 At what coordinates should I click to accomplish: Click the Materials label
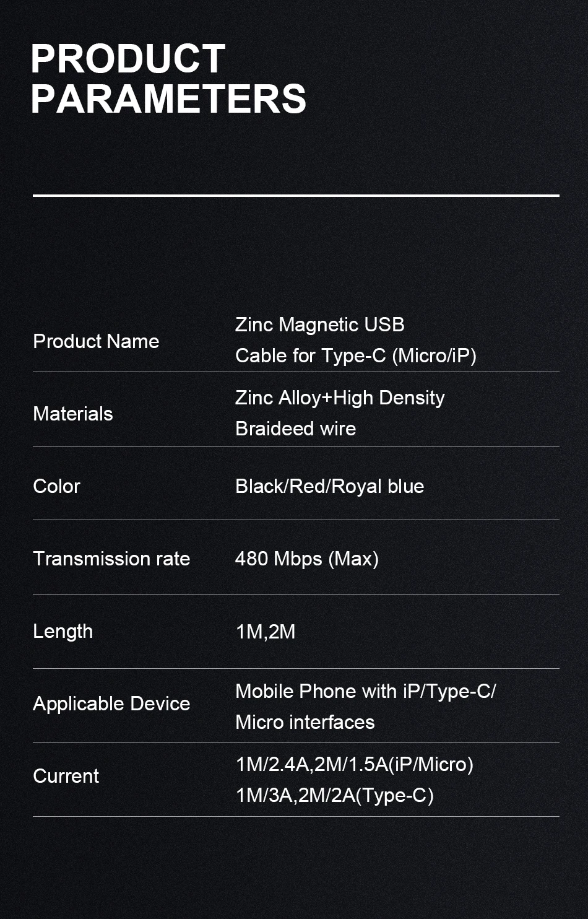coord(73,414)
